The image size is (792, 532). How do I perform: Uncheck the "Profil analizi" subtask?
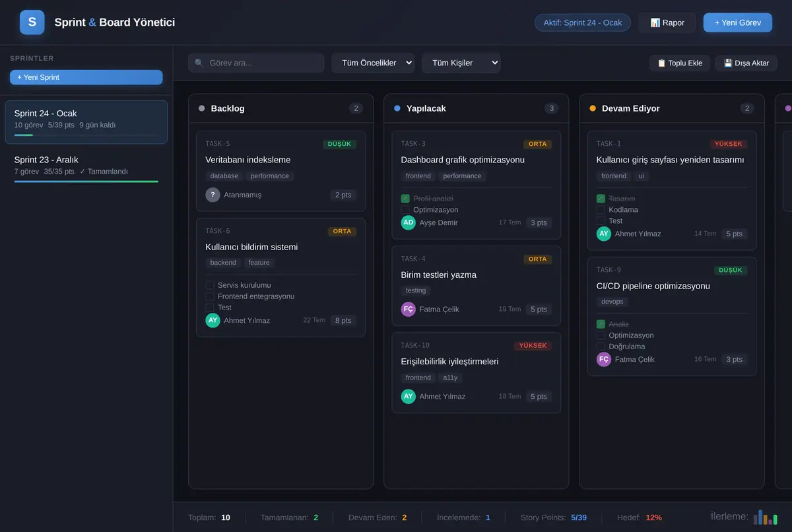pyautogui.click(x=405, y=199)
